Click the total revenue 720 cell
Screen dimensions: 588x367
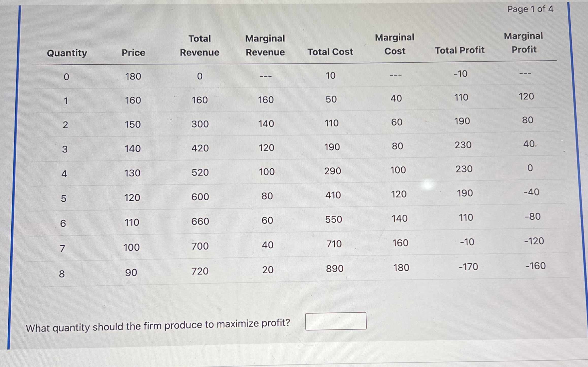(x=200, y=271)
